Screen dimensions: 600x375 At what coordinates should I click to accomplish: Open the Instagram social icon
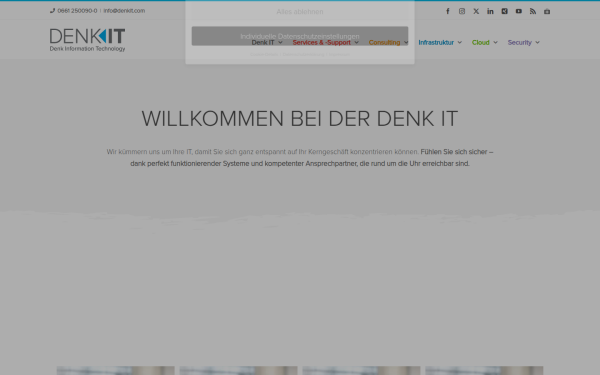pos(462,11)
